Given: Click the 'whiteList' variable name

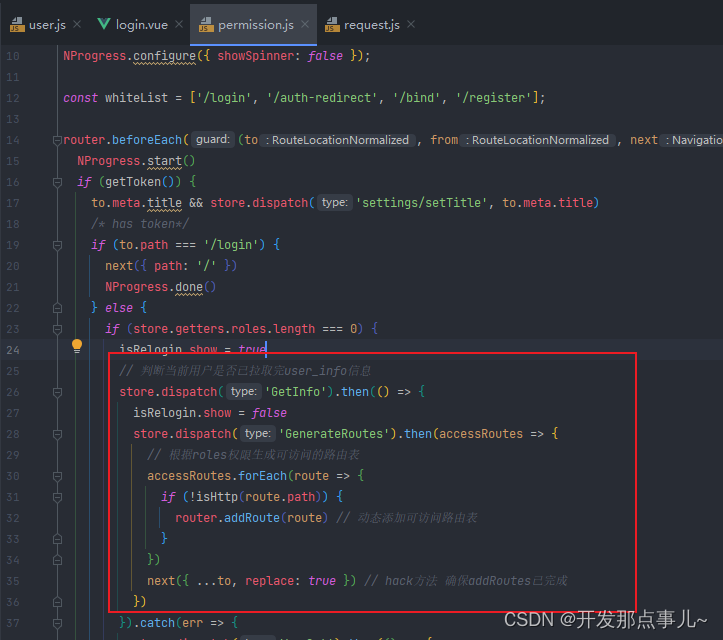Looking at the screenshot, I should tap(136, 98).
